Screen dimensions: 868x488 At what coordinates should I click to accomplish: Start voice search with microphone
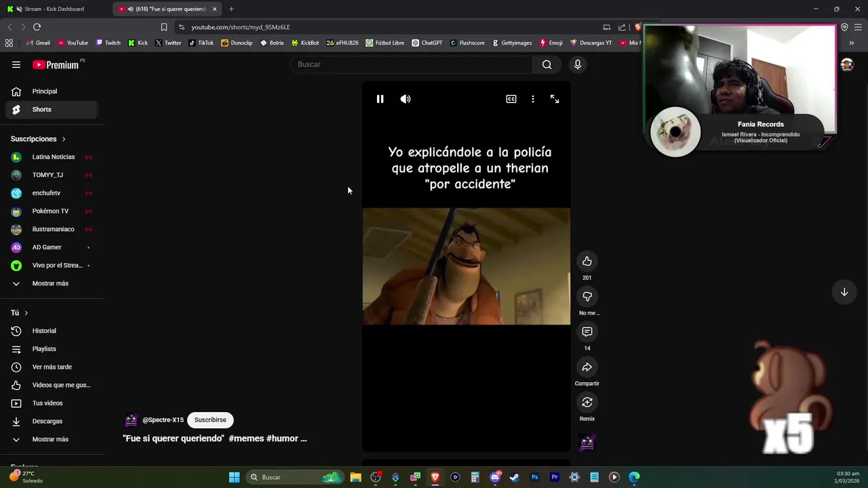(578, 64)
